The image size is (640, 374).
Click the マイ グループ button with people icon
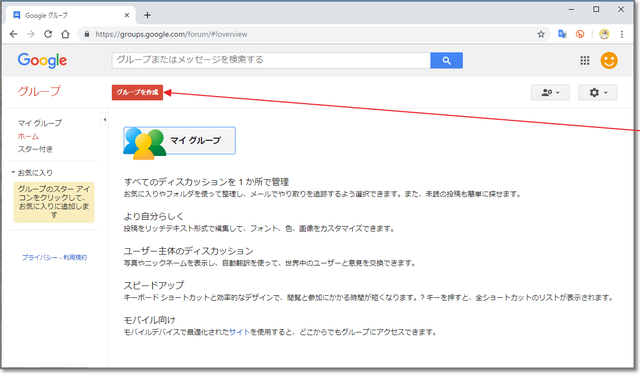pyautogui.click(x=180, y=141)
